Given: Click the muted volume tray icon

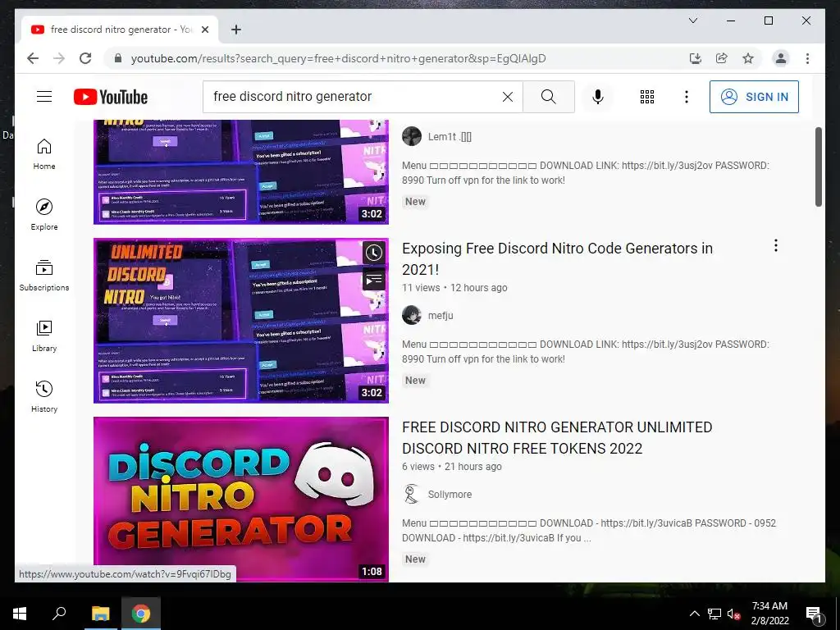Looking at the screenshot, I should (733, 614).
